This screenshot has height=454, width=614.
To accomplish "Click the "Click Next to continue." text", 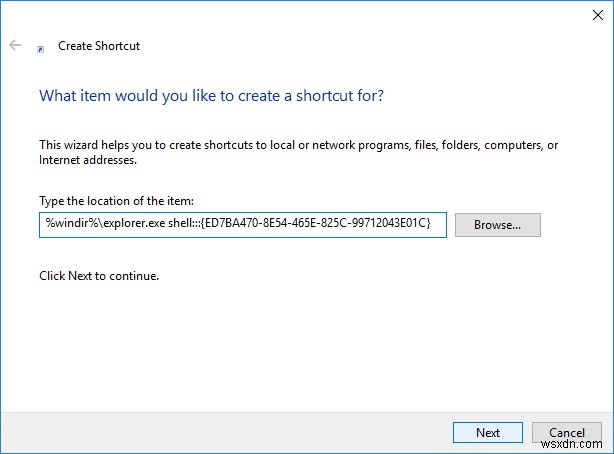I will [98, 275].
